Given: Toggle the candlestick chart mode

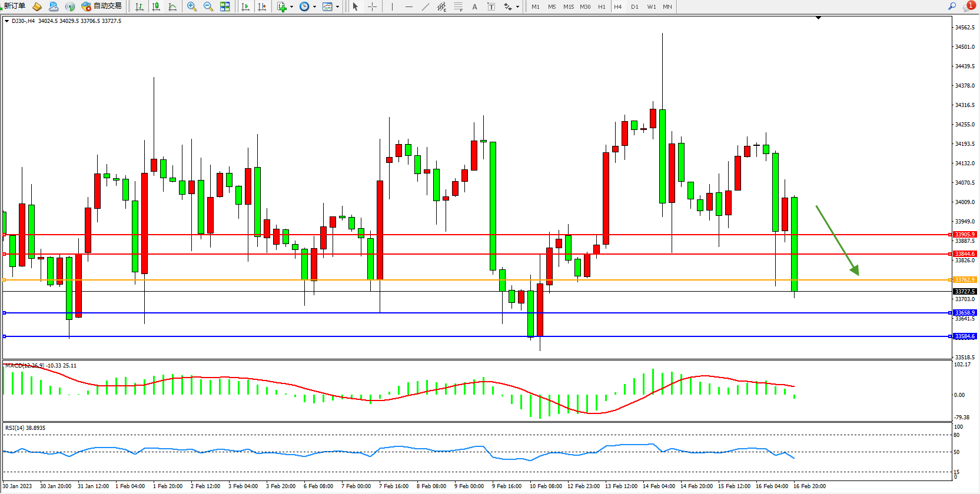Looking at the screenshot, I should coord(156,6).
